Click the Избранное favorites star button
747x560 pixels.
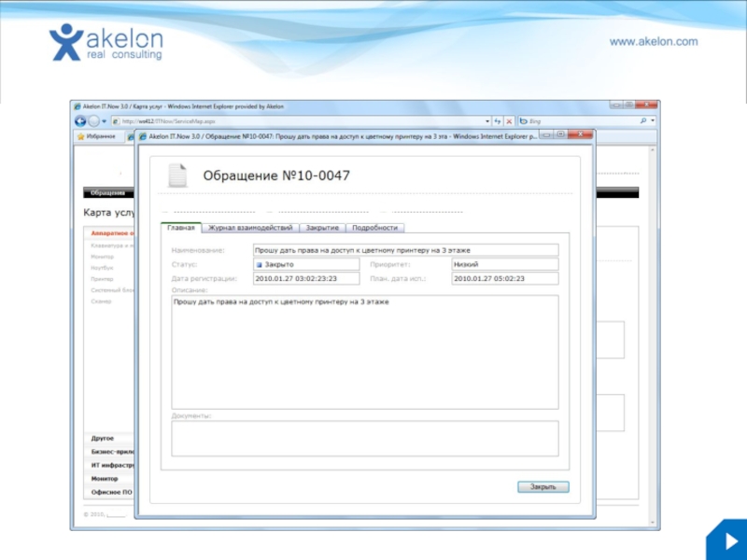click(97, 136)
